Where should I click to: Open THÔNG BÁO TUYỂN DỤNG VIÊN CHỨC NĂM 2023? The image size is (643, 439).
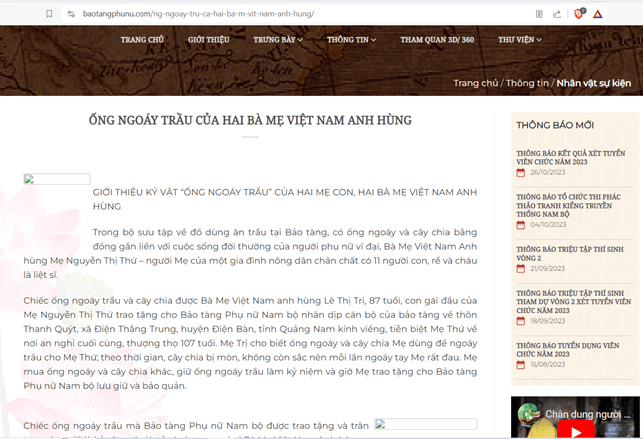pyautogui.click(x=568, y=350)
